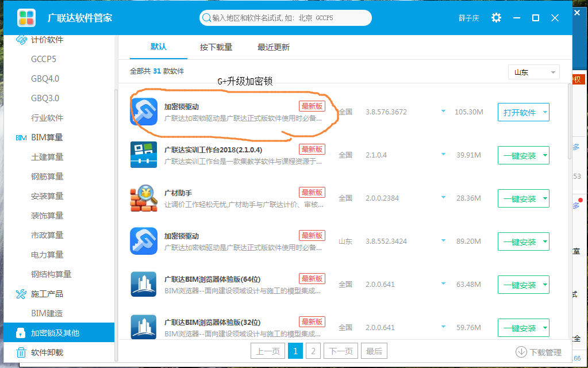The height and width of the screenshot is (368, 588).
Task: Click the user name 薛子庆
Action: (469, 18)
